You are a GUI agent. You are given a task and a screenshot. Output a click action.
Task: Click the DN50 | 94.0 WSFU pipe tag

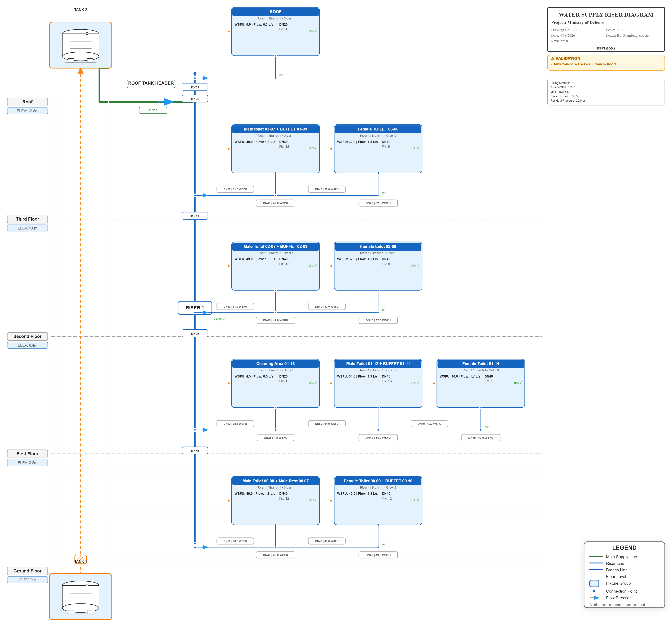point(327,424)
